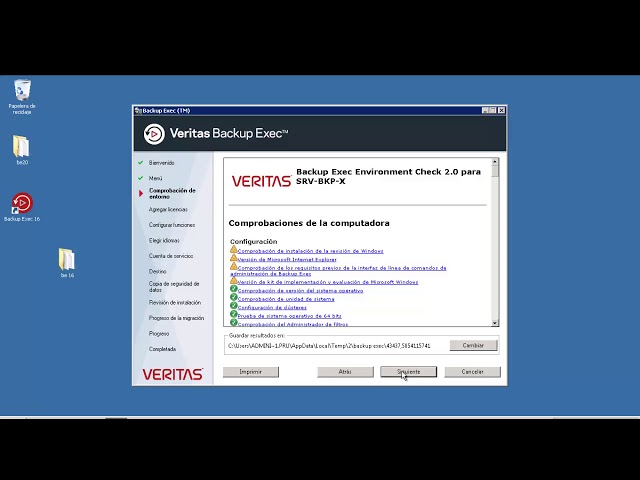This screenshot has width=640, height=480.
Task: Click the Configuración section heading
Action: click(x=253, y=242)
